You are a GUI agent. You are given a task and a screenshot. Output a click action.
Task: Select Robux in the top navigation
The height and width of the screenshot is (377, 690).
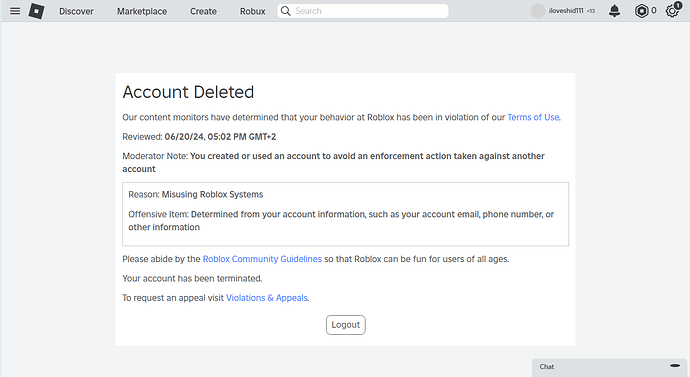pos(253,11)
